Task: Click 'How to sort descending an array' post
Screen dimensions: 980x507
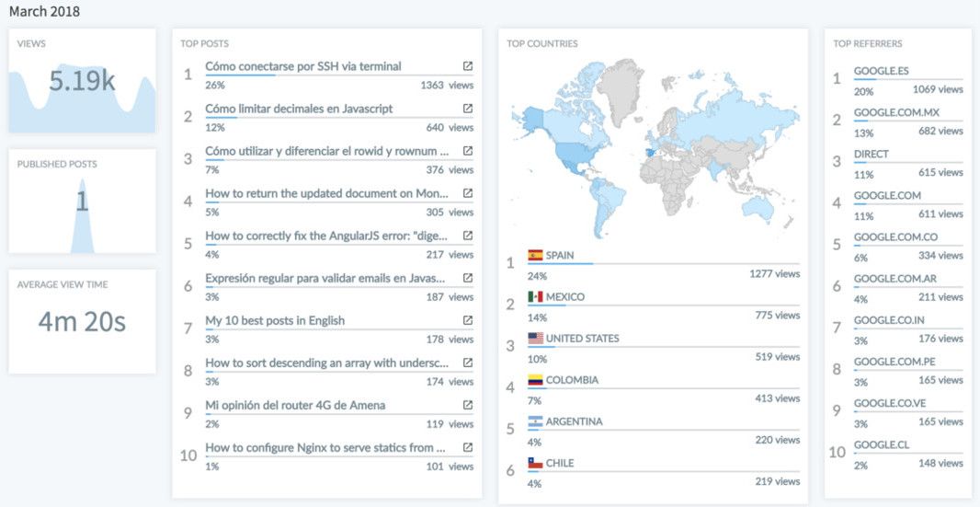Action: pyautogui.click(x=327, y=363)
